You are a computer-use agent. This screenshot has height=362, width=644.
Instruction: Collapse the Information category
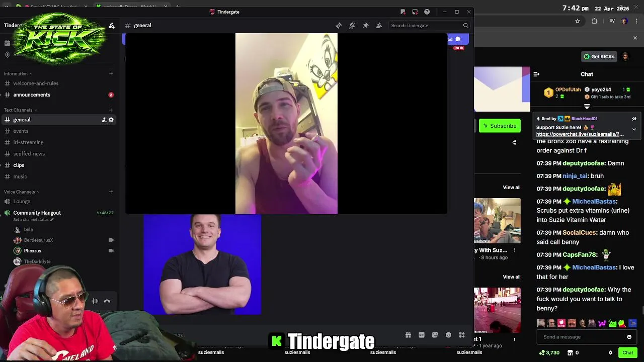coord(18,74)
